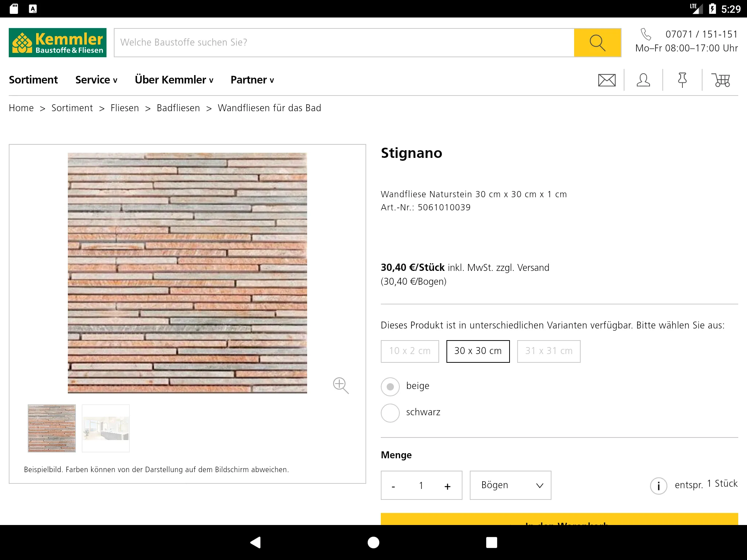Select the schwarz color radio button
This screenshot has width=747, height=560.
[x=390, y=412]
